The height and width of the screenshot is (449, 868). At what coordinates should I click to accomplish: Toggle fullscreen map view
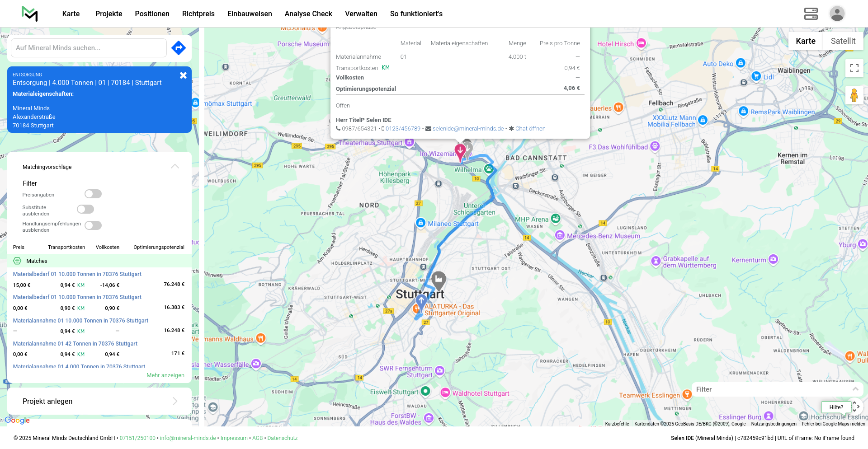point(854,68)
